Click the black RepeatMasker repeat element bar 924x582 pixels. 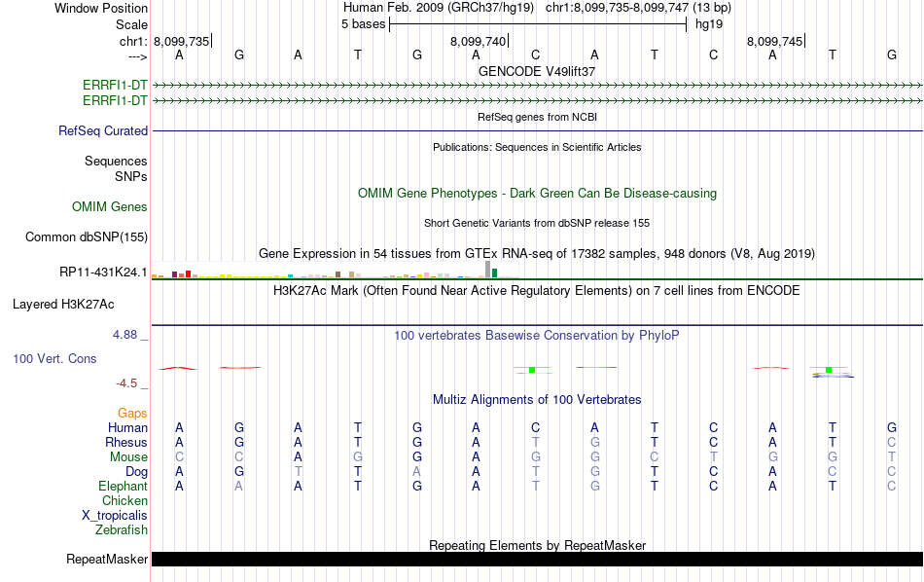point(537,559)
